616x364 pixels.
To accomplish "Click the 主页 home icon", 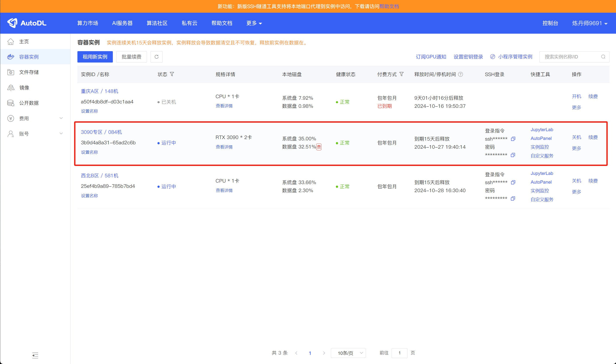I will pyautogui.click(x=10, y=42).
